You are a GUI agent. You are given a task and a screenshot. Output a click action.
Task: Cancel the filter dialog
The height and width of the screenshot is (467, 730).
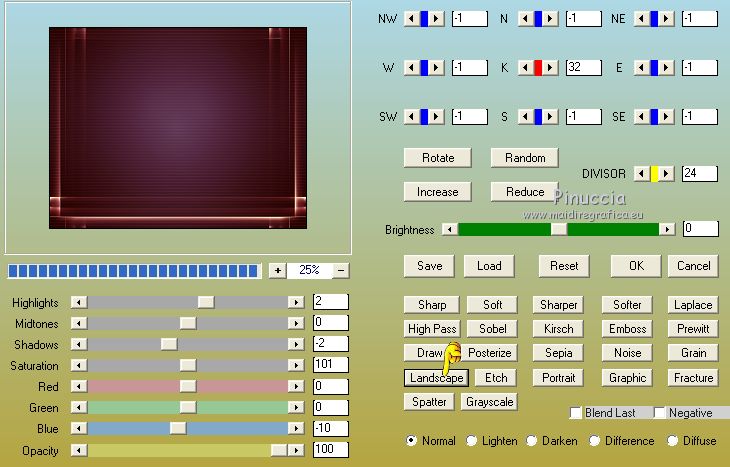click(x=693, y=266)
